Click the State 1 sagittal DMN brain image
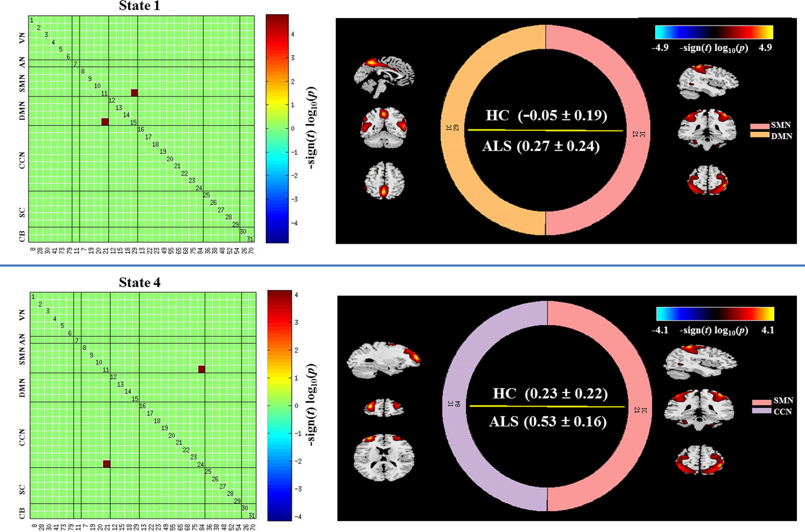Viewport: 805px width, 532px height. [384, 76]
